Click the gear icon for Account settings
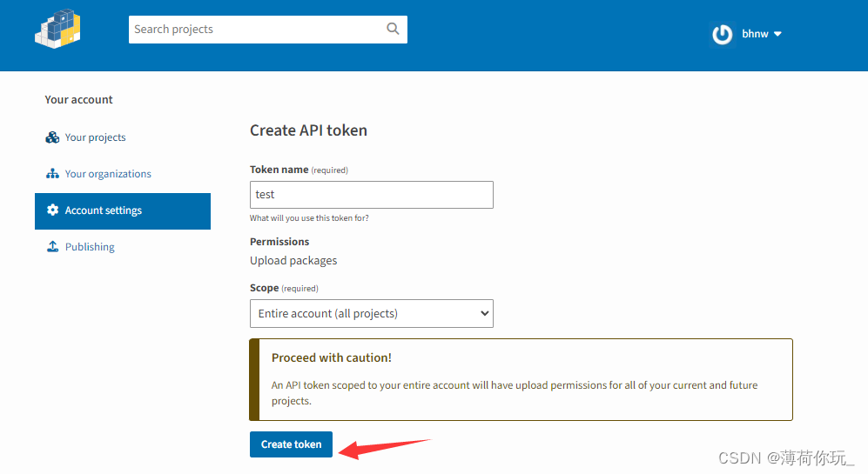 [52, 210]
